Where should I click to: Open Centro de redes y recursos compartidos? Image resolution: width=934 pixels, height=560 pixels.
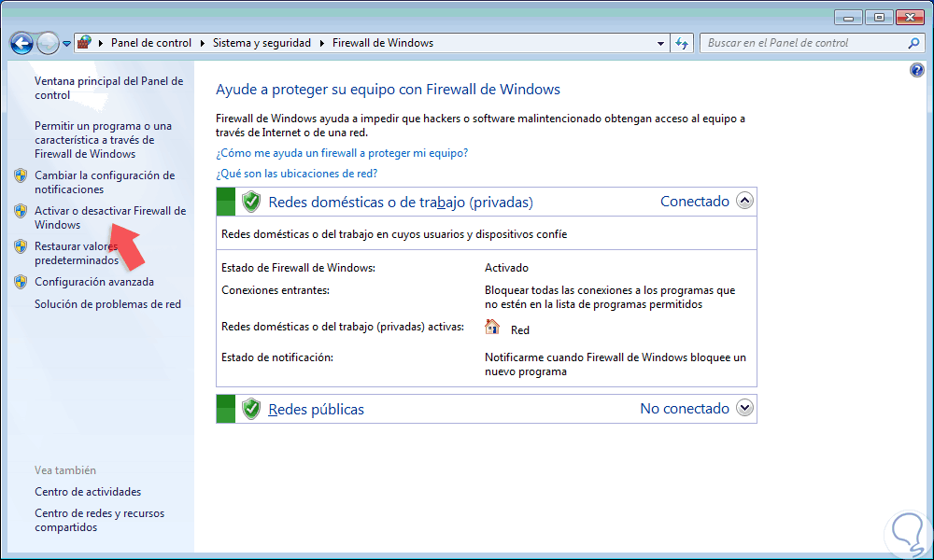click(x=100, y=520)
